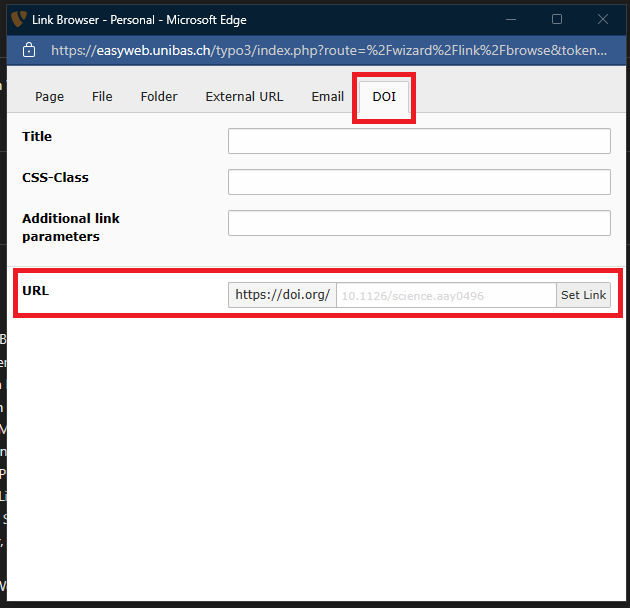Click the https://doi.org/ prefix label

click(x=282, y=295)
